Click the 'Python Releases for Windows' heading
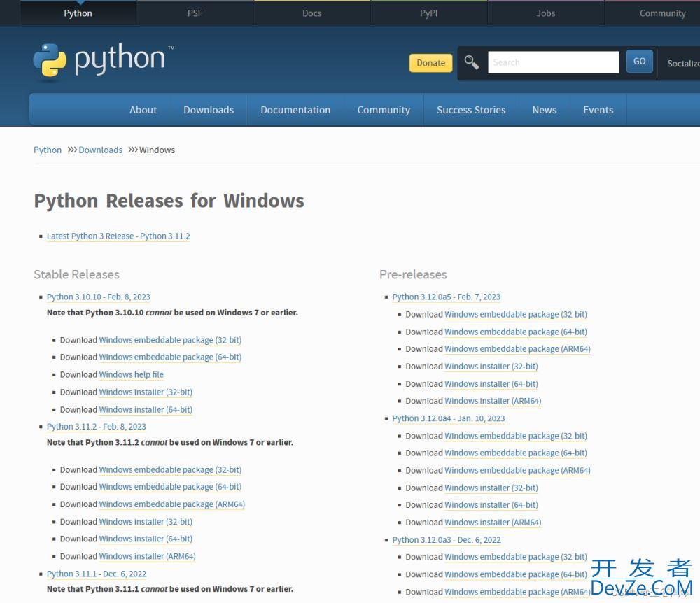 coord(169,201)
